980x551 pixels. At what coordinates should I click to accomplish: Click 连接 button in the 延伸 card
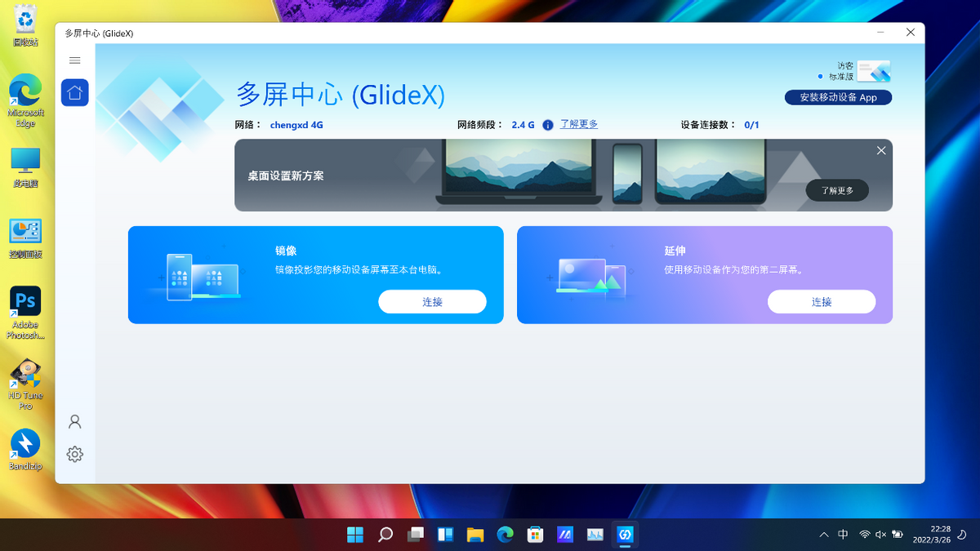click(822, 301)
